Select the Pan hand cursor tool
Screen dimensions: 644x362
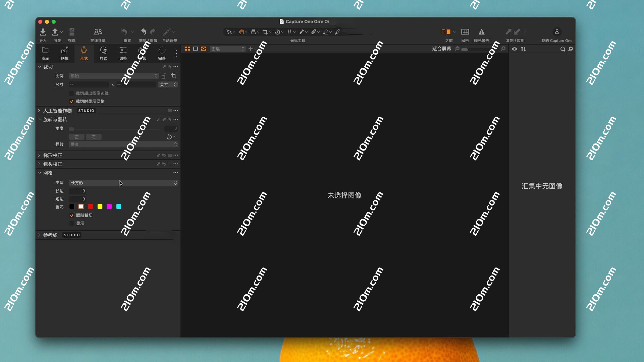[x=241, y=32]
